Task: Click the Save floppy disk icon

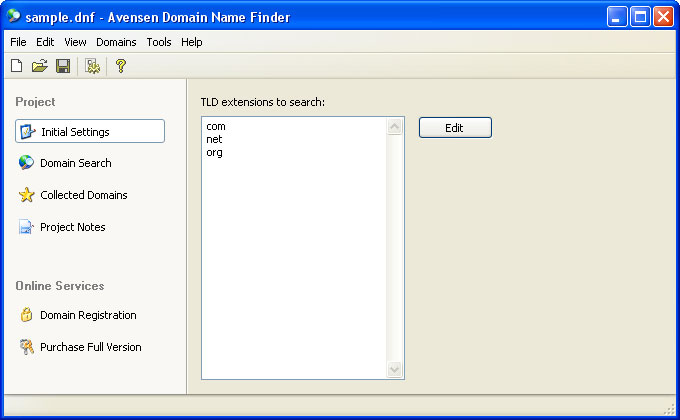Action: point(62,66)
